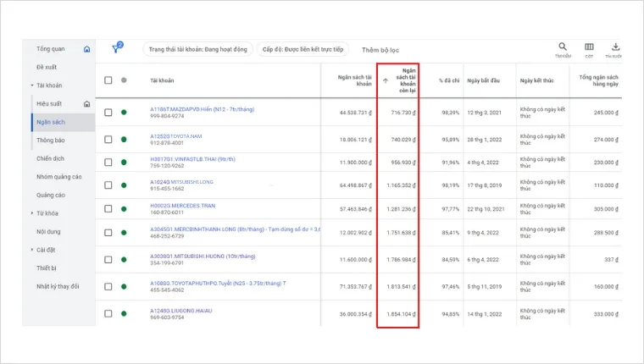Open account A1248G.LIUGONG.HAIAU link
This screenshot has height=364, width=644.
pyautogui.click(x=181, y=311)
